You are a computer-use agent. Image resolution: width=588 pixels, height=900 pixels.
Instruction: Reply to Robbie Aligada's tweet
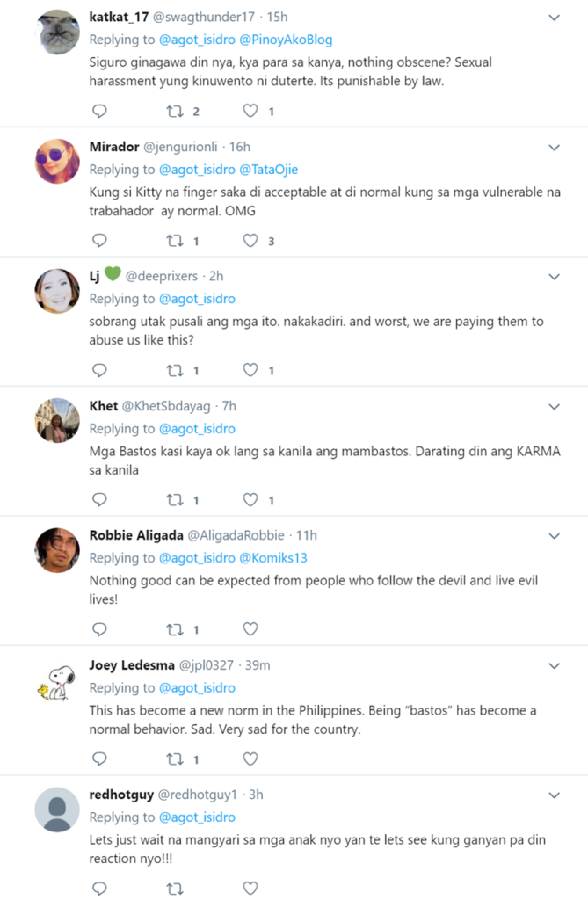click(x=99, y=629)
